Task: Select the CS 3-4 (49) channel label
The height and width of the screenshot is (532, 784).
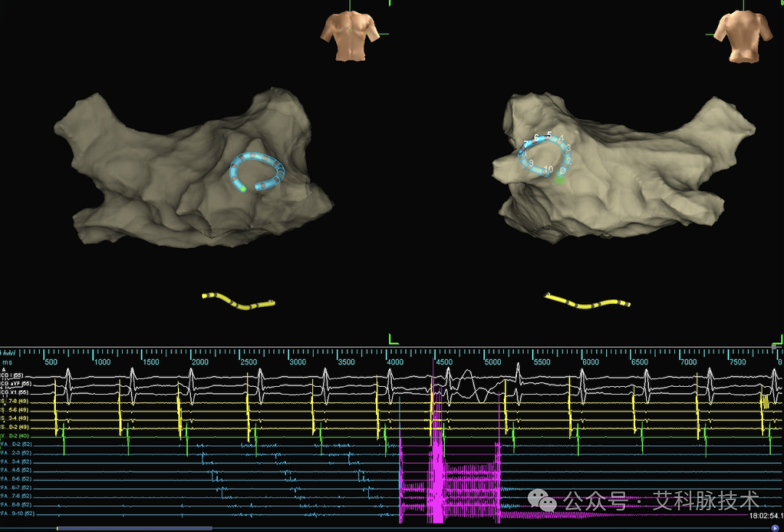Action: (15, 419)
